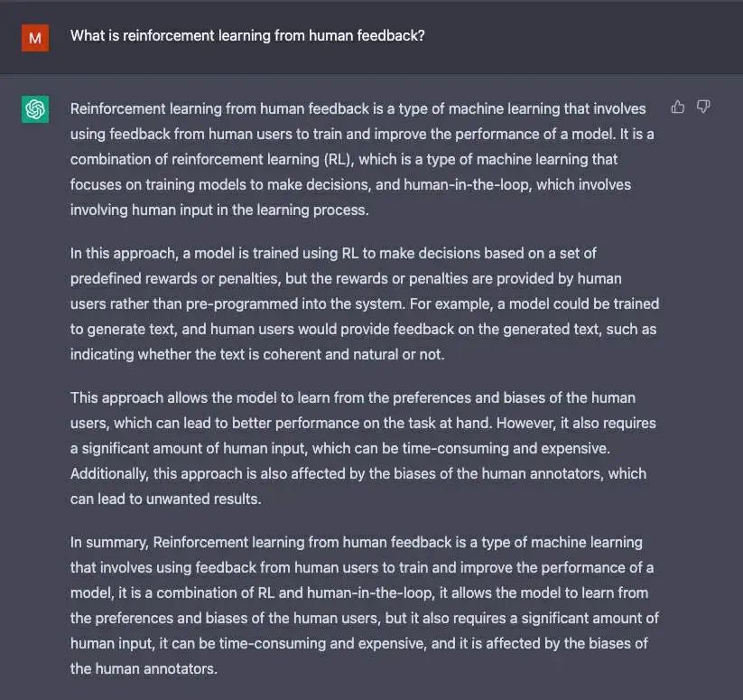The height and width of the screenshot is (700, 743).
Task: Click the paragraph beginning "This approach allows"
Action: [363, 448]
